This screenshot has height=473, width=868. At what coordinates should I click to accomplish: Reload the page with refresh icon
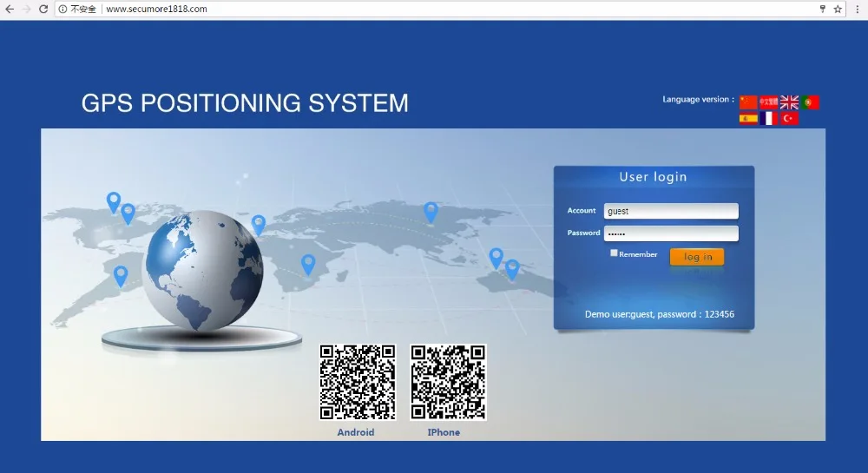pyautogui.click(x=43, y=9)
